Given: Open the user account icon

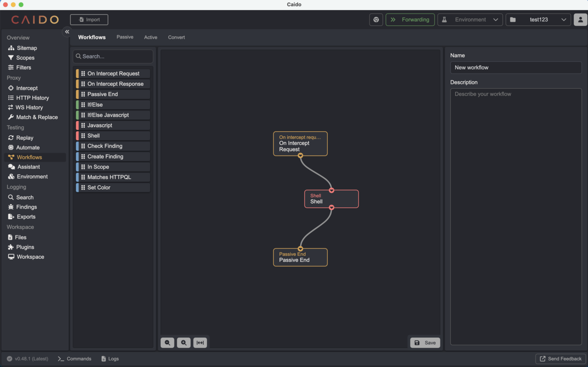Looking at the screenshot, I should coord(581,20).
